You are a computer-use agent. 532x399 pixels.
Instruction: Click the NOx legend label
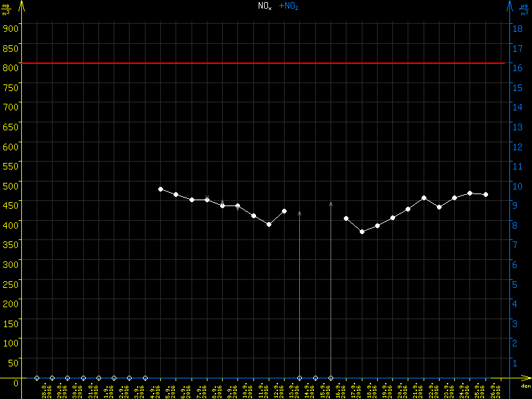click(x=265, y=5)
